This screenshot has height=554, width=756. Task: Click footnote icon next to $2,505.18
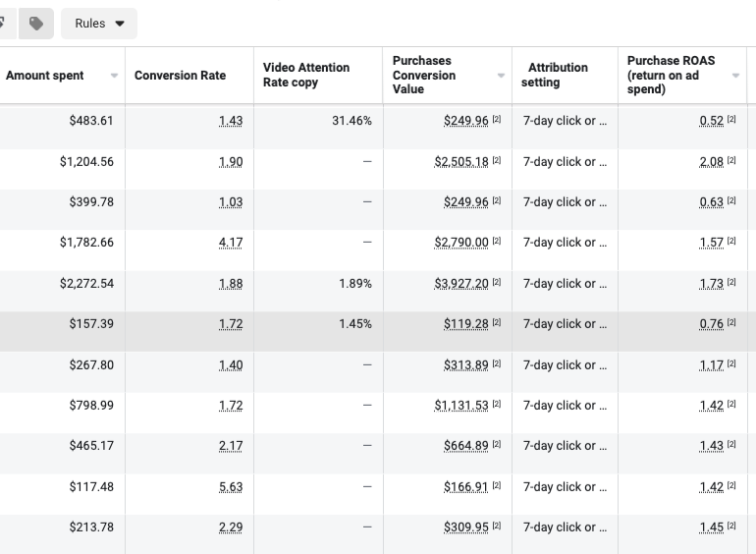[497, 161]
